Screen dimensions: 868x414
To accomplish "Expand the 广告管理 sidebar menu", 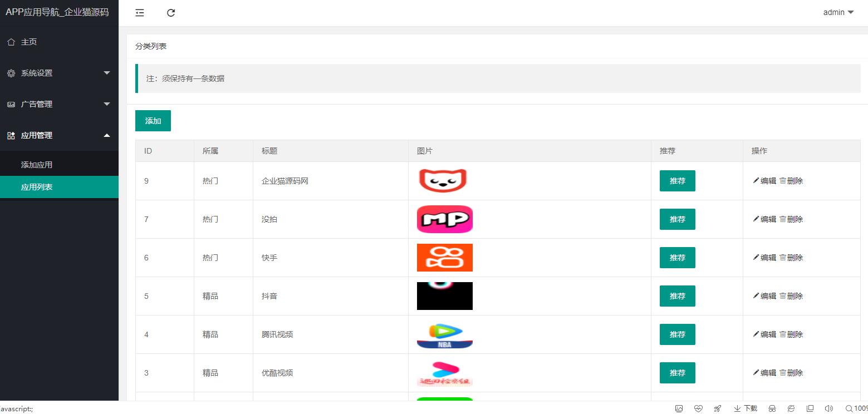I will [x=59, y=104].
